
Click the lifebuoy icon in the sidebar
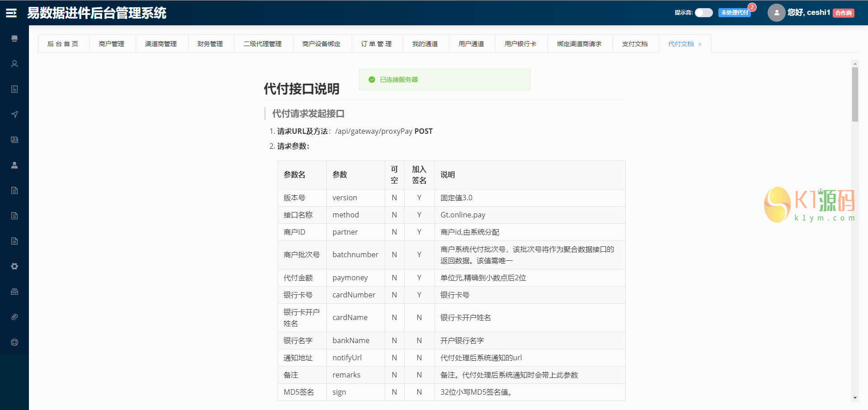[14, 342]
